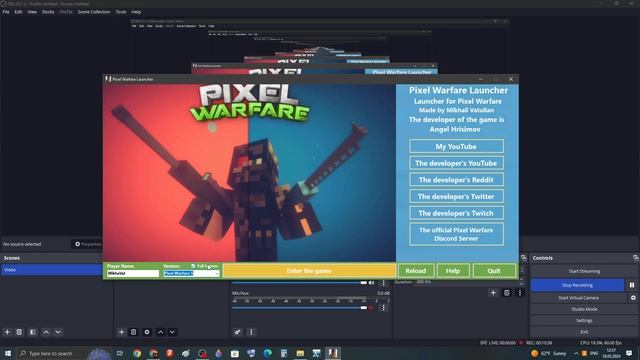The width and height of the screenshot is (640, 360).
Task: Move the scene up with the arrow icon
Action: (x=46, y=332)
